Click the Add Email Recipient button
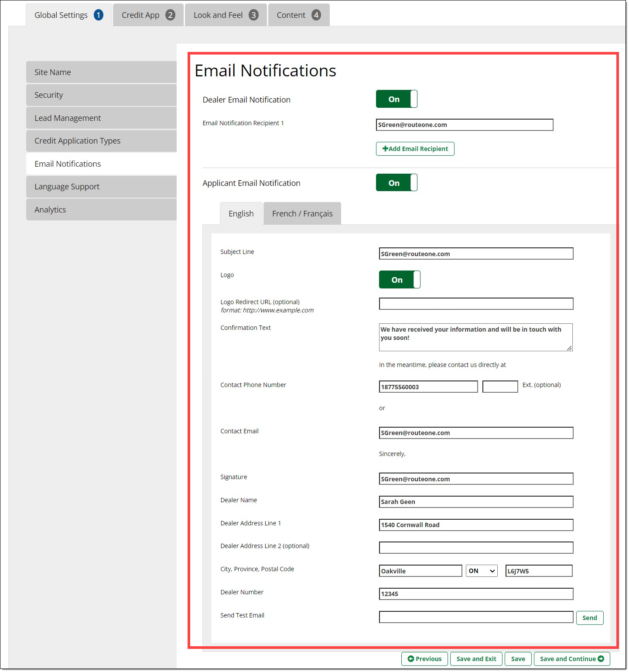The height and width of the screenshot is (672, 629). [415, 149]
